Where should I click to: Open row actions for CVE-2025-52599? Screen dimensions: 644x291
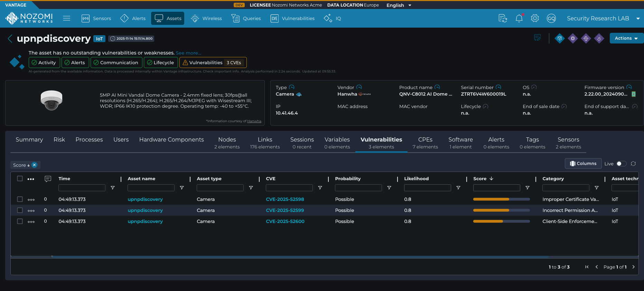31,211
